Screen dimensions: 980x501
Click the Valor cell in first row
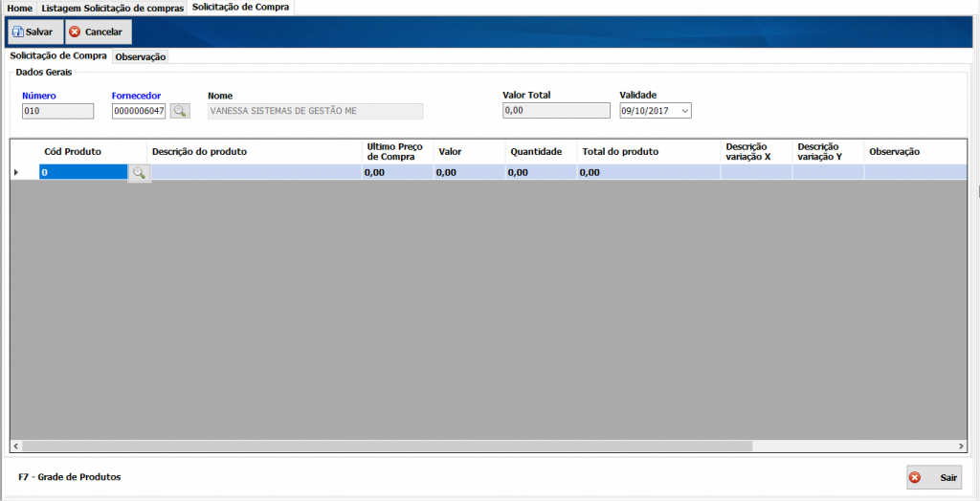coord(468,172)
